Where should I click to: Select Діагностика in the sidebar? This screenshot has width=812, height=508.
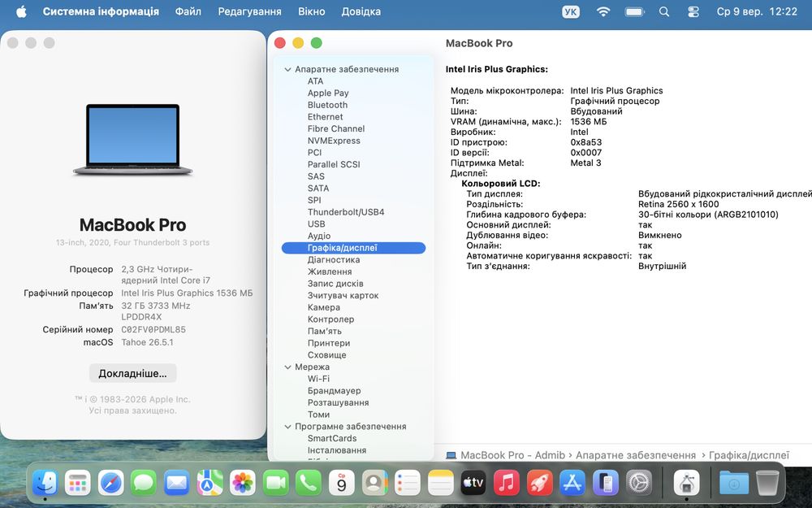[x=334, y=260]
